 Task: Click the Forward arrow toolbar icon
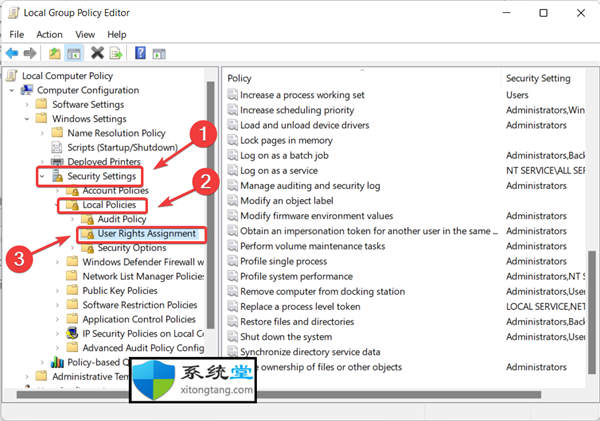[30, 53]
